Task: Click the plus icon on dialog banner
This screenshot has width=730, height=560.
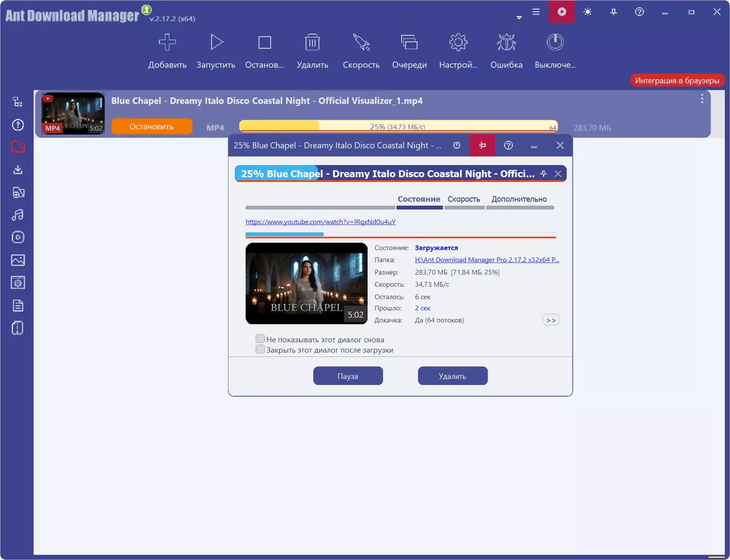Action: point(543,173)
